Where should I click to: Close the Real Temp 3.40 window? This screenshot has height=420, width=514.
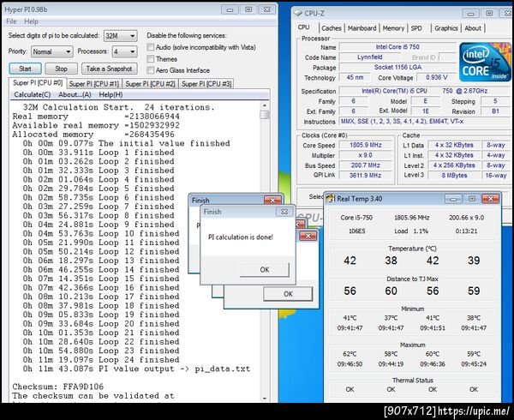(490, 199)
